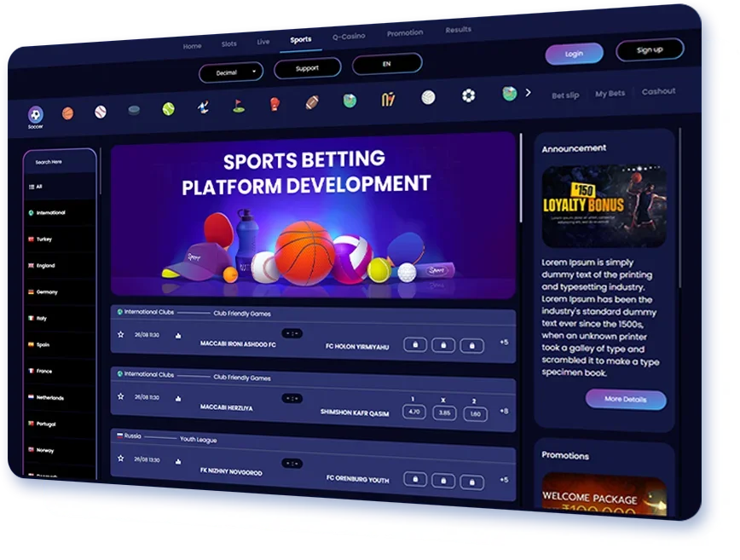Select the American football icon

pos(312,102)
